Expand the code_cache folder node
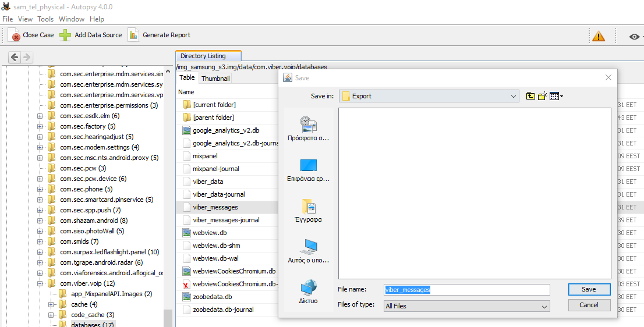The width and height of the screenshot is (644, 327). 51,315
